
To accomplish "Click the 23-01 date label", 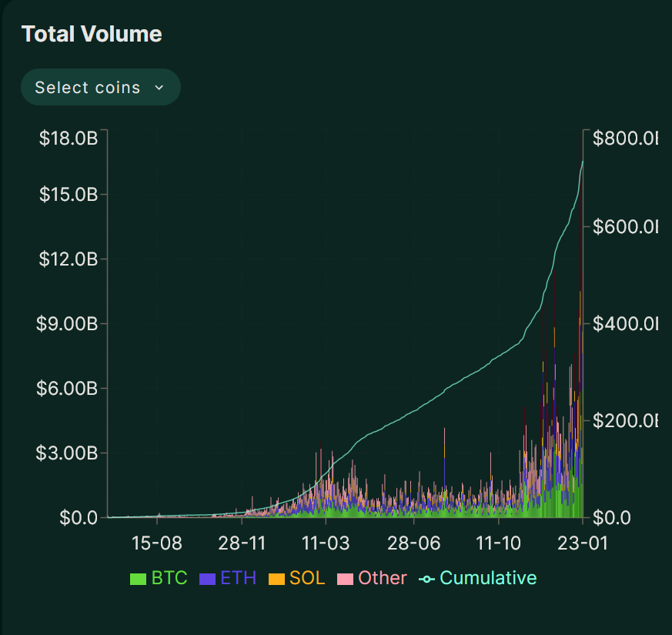I will 583,543.
